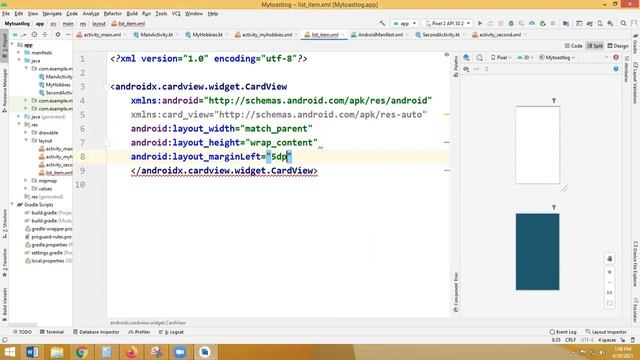The image size is (640, 360).
Task: Open Word from the Windows taskbar
Action: [32, 352]
